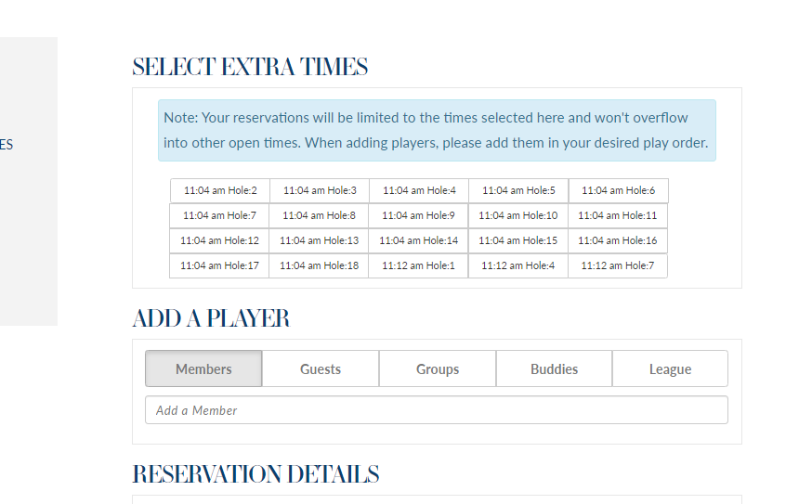The image size is (812, 504).
Task: Click the 11:04 am Hole:17 button
Action: click(x=219, y=265)
